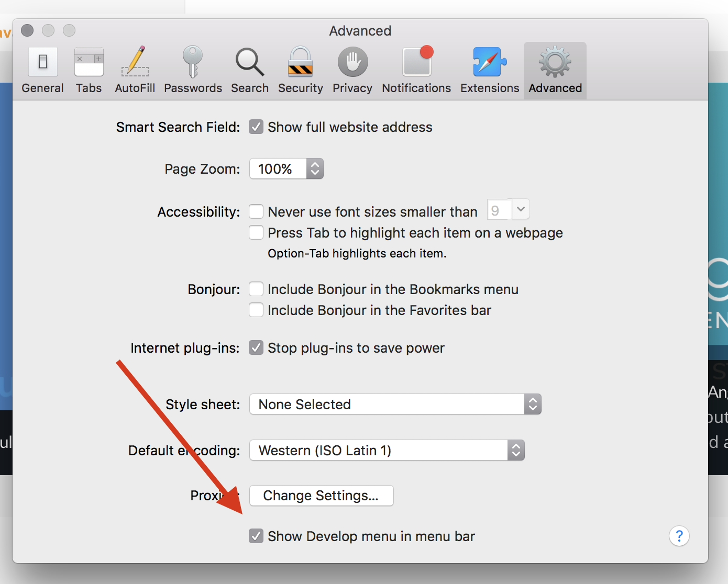This screenshot has width=728, height=584.
Task: Select the Advanced gear tab
Action: (555, 71)
